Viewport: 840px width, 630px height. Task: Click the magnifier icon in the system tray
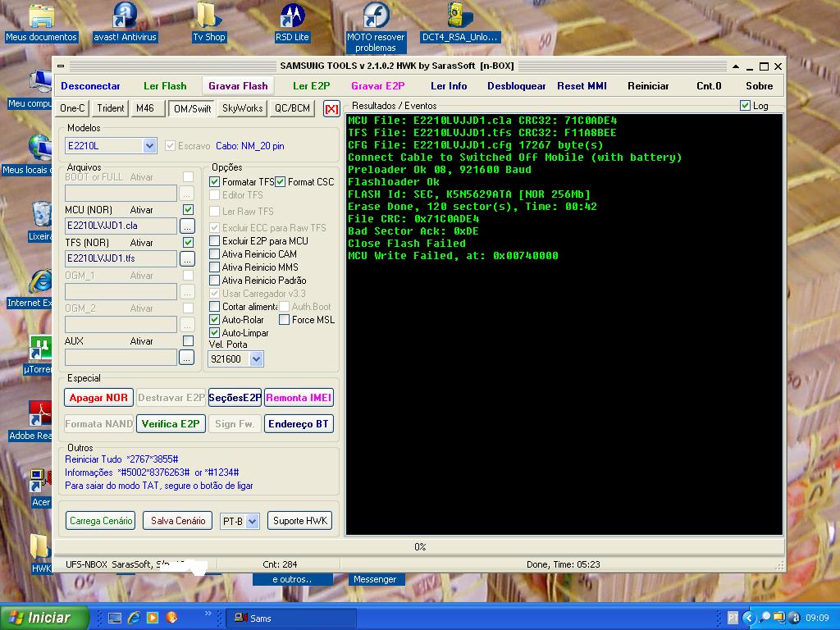click(765, 618)
